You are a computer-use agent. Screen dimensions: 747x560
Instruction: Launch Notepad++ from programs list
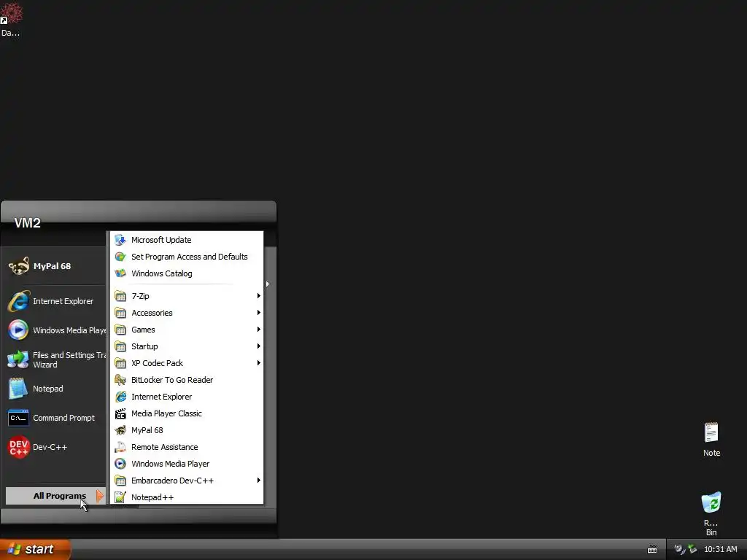pos(186,497)
